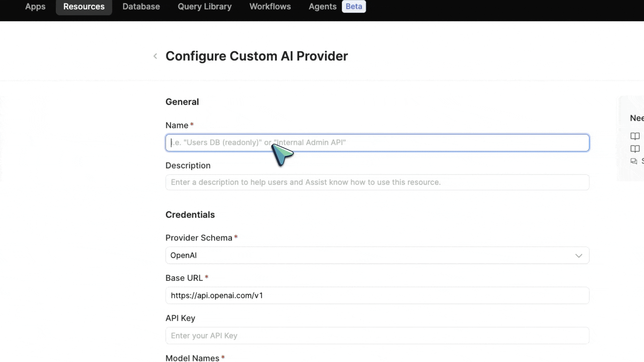Screen dimensions: 644x362
Task: Expand Provider Schema using its chevron arrow
Action: tap(578, 256)
